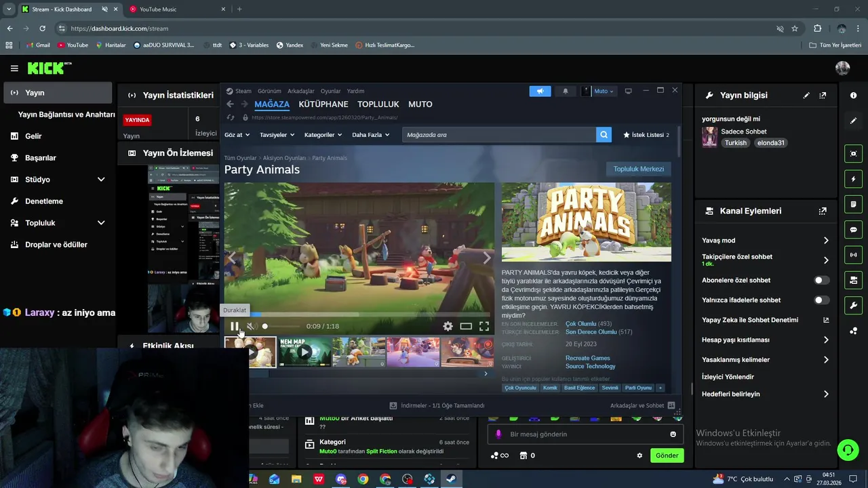Open Steam İndirmeler downloads status
Screen dimensions: 868x488
(x=437, y=405)
